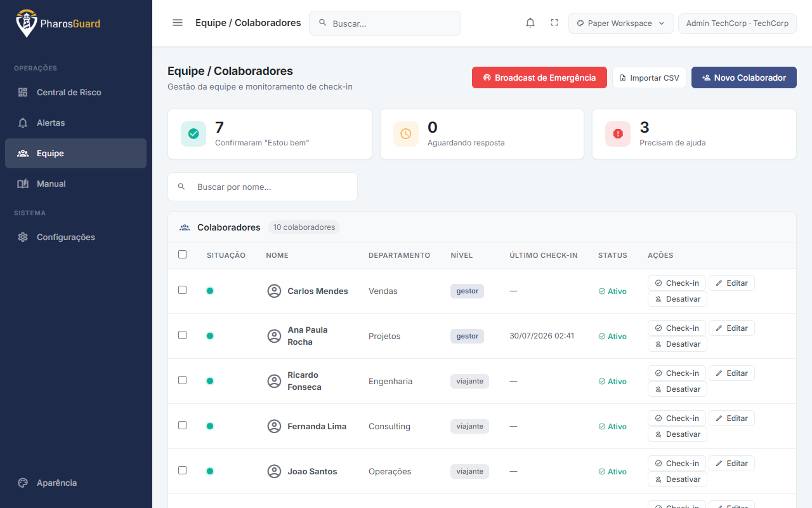The image size is (812, 508).
Task: Click the 'viajante' level badge for Ricardo Fonseca
Action: 469,381
